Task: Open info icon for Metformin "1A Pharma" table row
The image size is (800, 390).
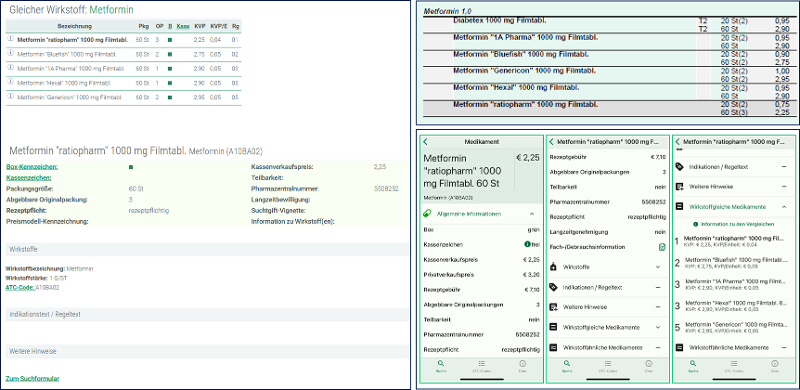Action: pyautogui.click(x=10, y=67)
